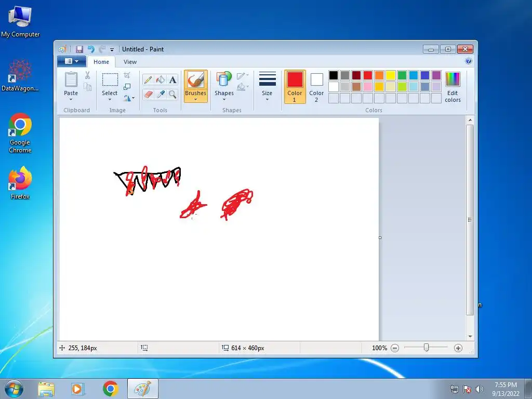Open Windows Explorer from taskbar
The width and height of the screenshot is (532, 399).
tap(46, 389)
